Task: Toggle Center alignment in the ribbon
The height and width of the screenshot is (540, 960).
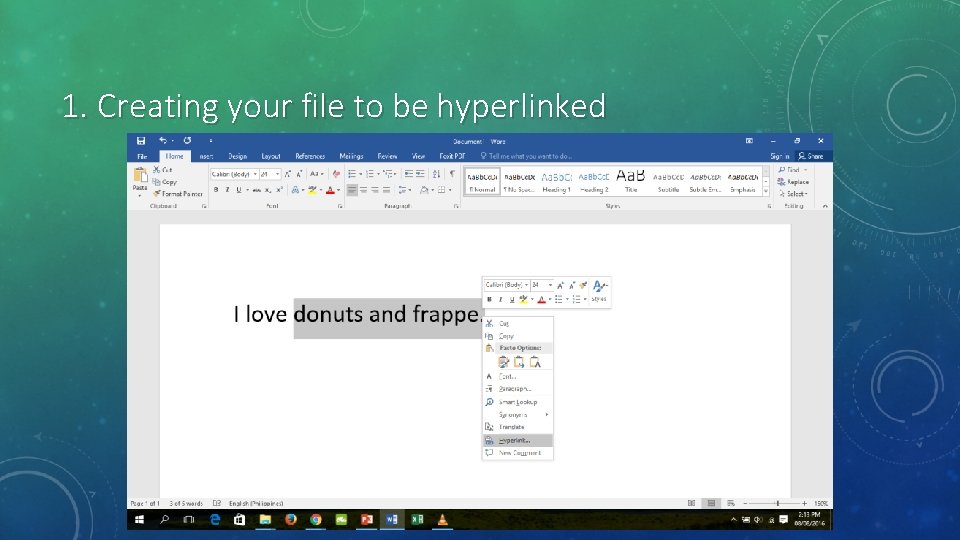Action: 364,190
